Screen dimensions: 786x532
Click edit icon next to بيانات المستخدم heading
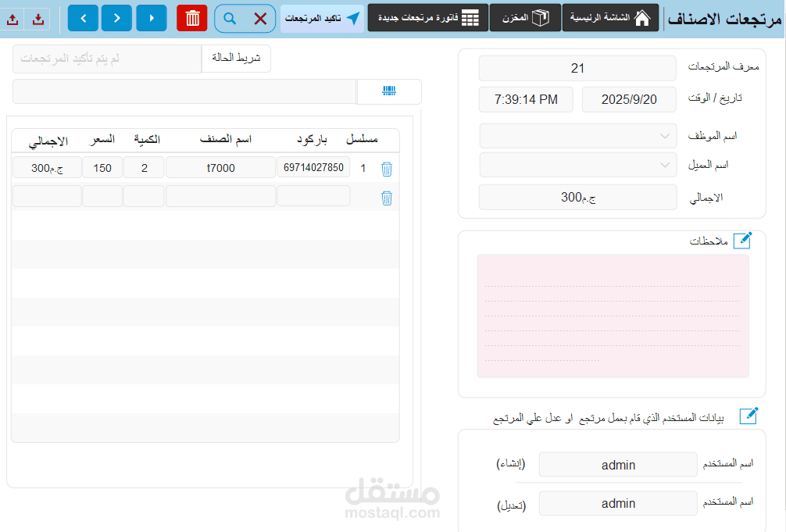coord(748,416)
